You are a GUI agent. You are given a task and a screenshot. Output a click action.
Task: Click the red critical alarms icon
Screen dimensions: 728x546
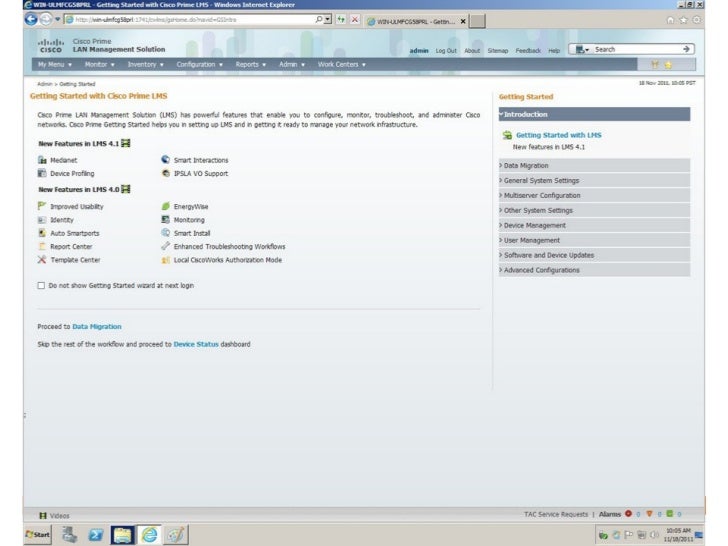tap(628, 514)
